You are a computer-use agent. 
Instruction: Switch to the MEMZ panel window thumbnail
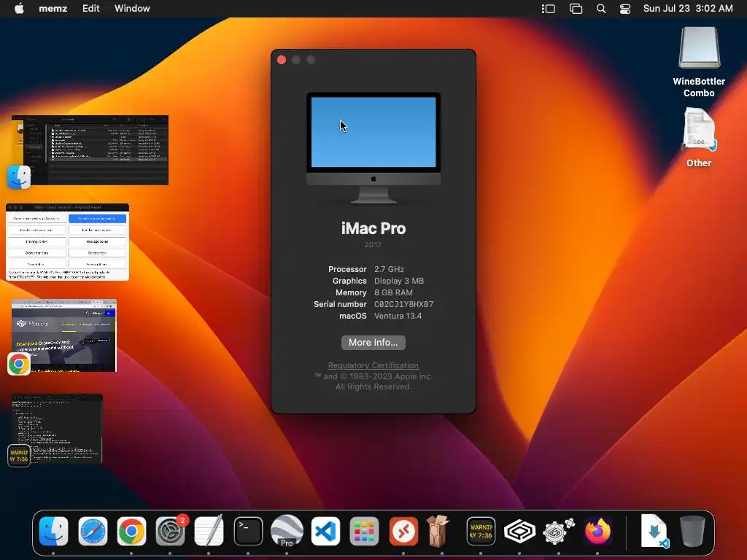coord(67,242)
